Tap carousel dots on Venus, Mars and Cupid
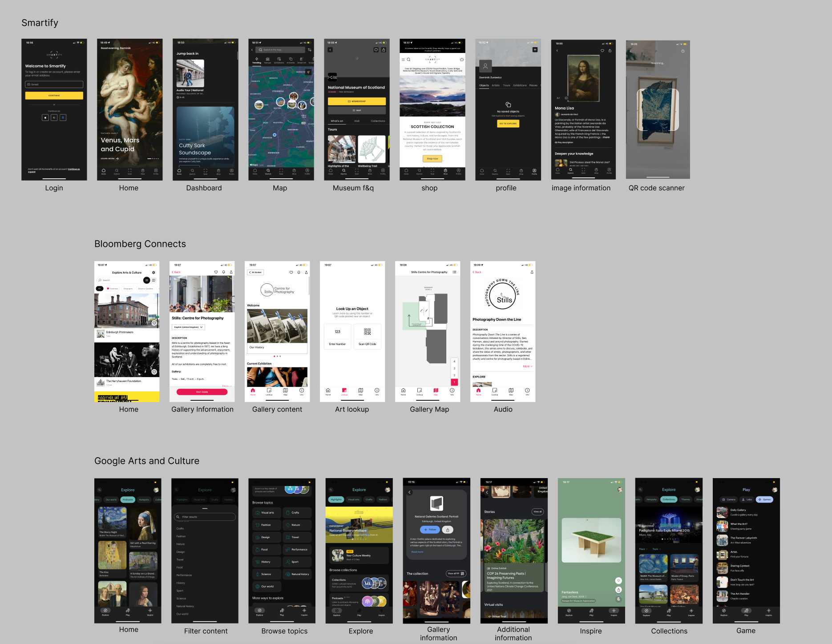The height and width of the screenshot is (644, 832). click(x=152, y=158)
